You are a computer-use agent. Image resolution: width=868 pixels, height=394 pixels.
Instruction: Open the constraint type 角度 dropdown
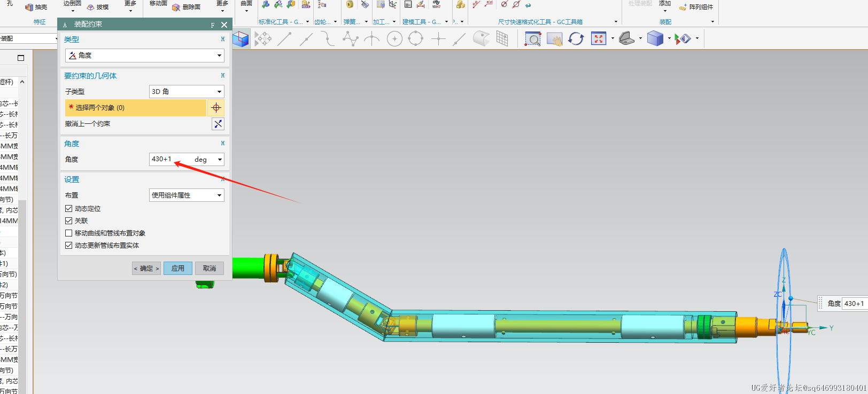(x=144, y=56)
